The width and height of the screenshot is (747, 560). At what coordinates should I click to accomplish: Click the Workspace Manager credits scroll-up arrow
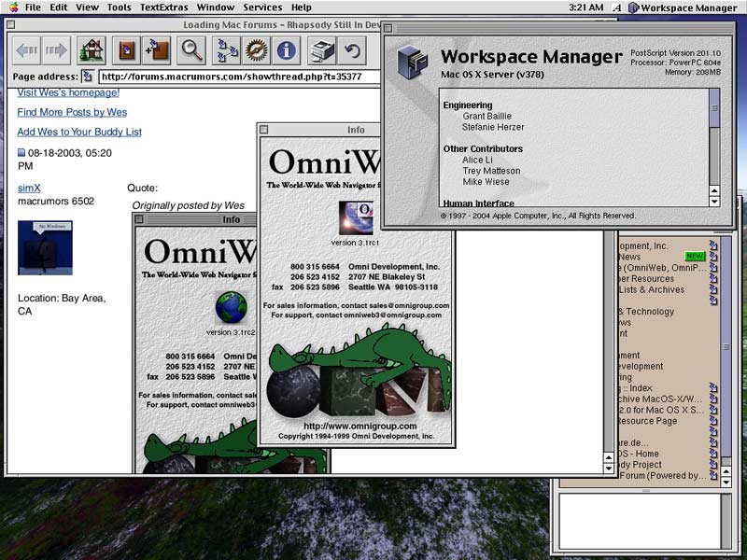click(714, 190)
